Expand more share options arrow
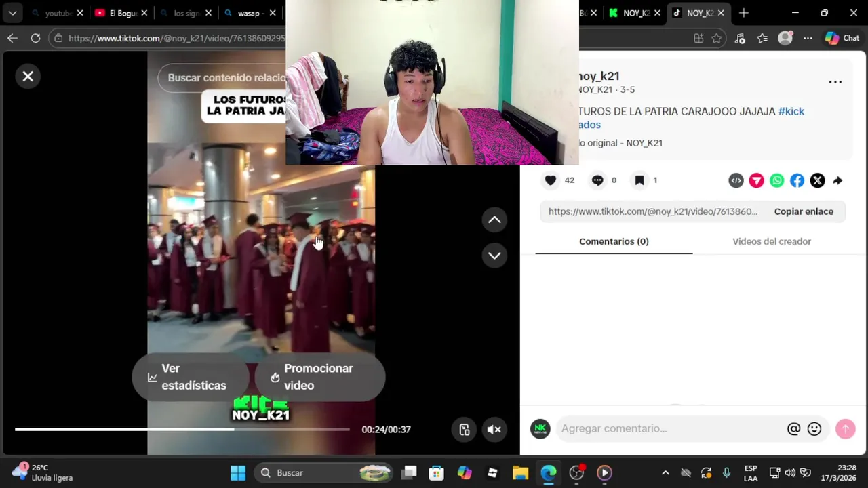This screenshot has height=488, width=868. 837,180
